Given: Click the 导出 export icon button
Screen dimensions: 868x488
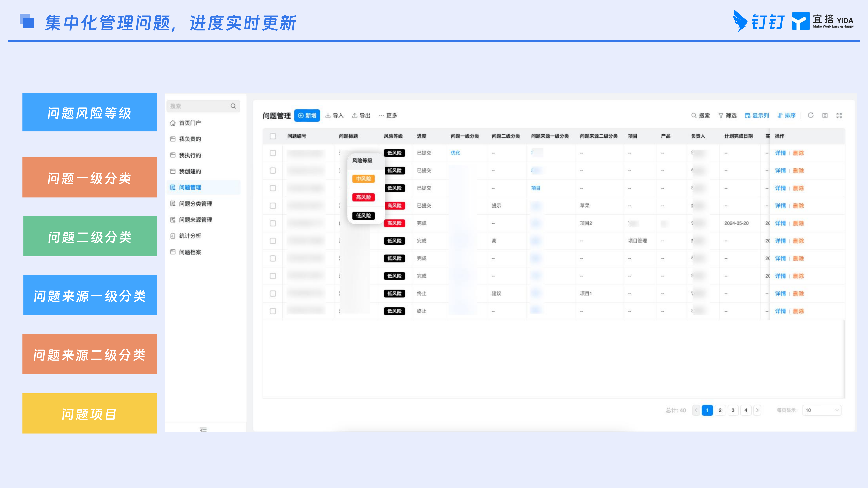Looking at the screenshot, I should [361, 115].
